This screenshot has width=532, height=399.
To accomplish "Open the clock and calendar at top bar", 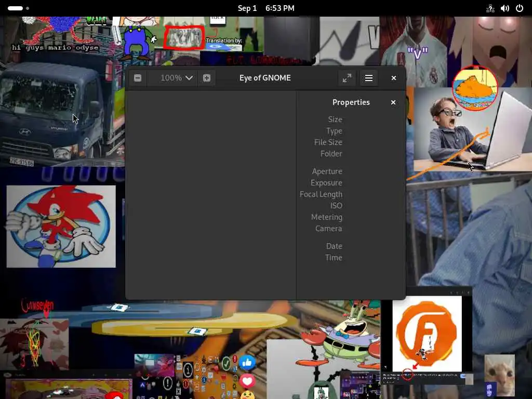I will [x=266, y=8].
